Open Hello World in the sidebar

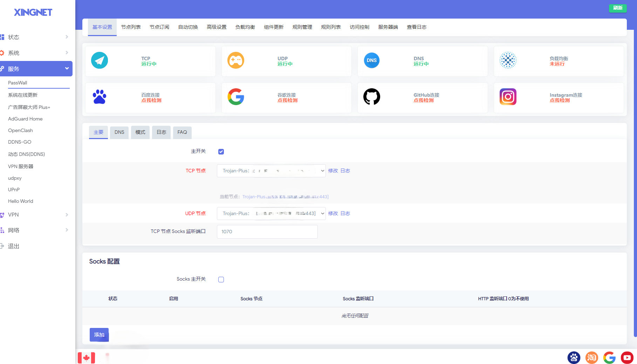21,201
